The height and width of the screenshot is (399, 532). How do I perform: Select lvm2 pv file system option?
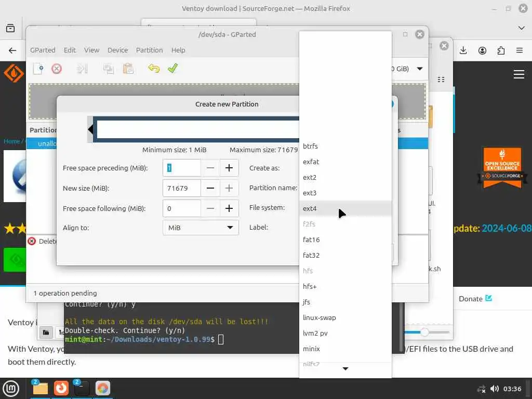coord(345,334)
